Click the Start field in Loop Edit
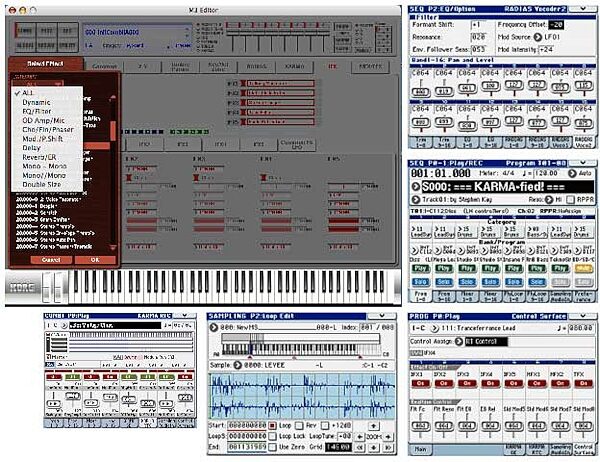This screenshot has height=462, width=600. click(247, 425)
